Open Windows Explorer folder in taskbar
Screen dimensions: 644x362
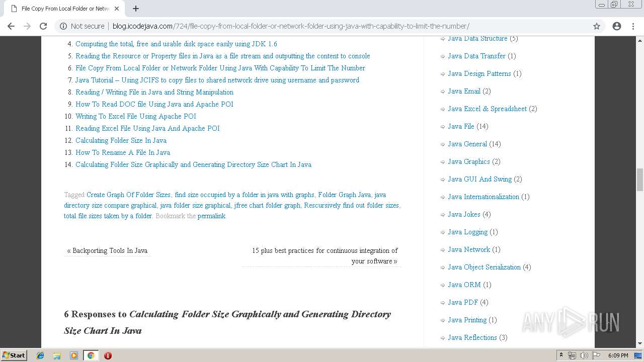(x=57, y=355)
